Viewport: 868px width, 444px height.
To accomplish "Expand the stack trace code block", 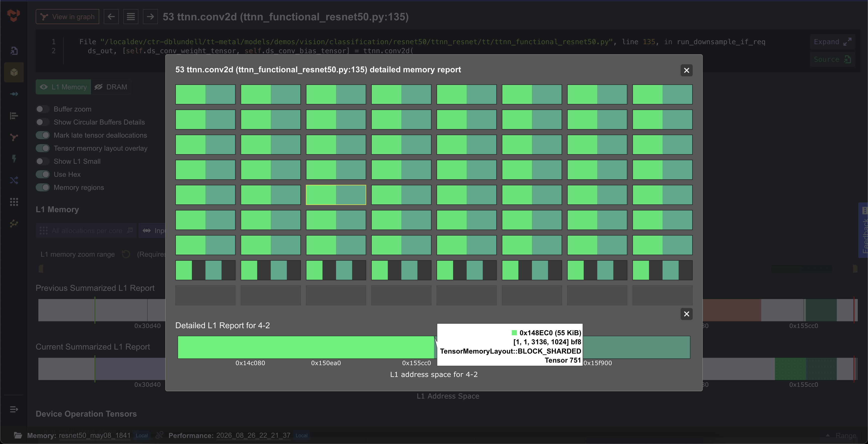I will tap(832, 42).
